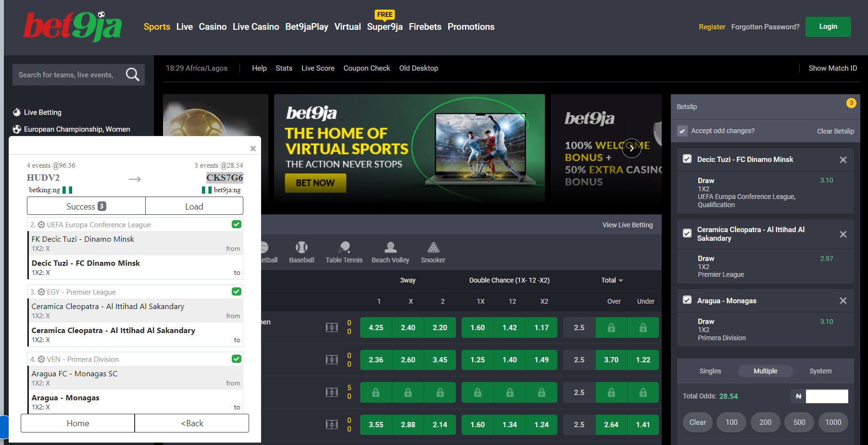Expand European Championship, Women sidebar item
The width and height of the screenshot is (868, 445).
click(x=77, y=129)
